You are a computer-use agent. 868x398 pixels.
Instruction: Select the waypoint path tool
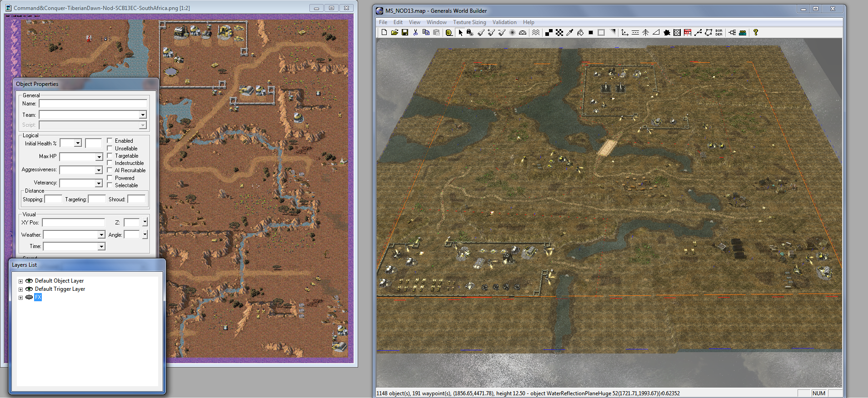click(x=698, y=32)
